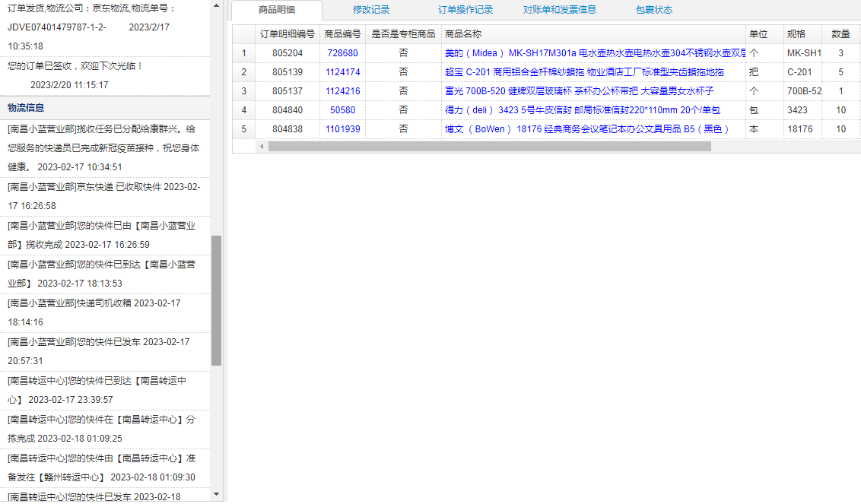Click the 准备发往【赣州转运中心】 logistics entry
This screenshot has width=861, height=504.
click(105, 468)
